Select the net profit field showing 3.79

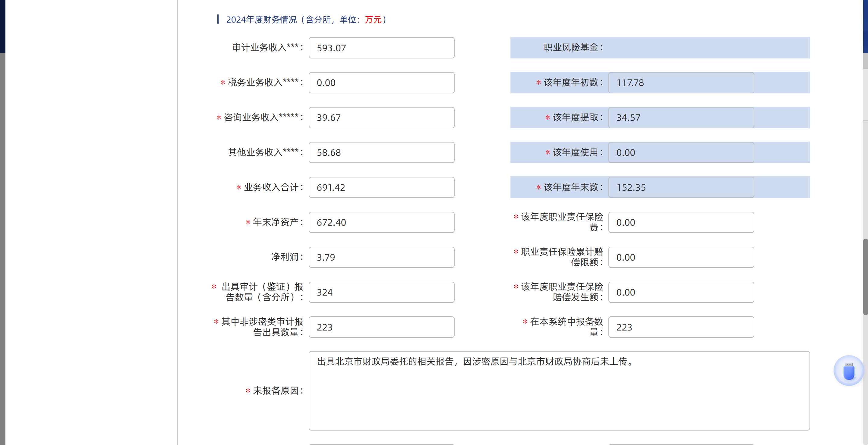click(x=381, y=258)
